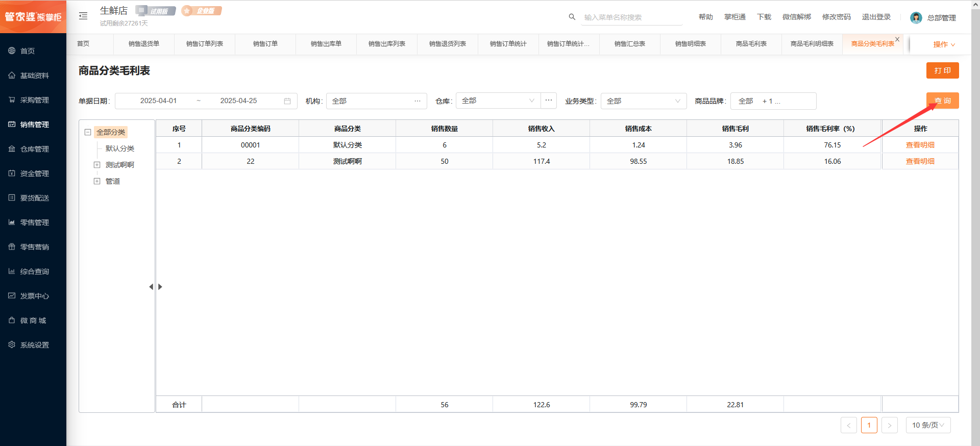Click the 要货配送 sidebar icon
980x446 pixels.
click(x=12, y=197)
